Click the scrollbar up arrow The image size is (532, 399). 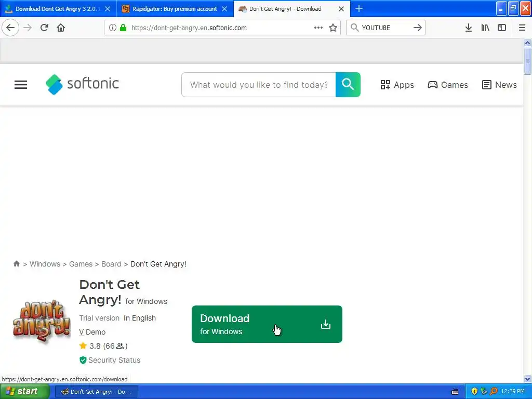click(x=527, y=43)
